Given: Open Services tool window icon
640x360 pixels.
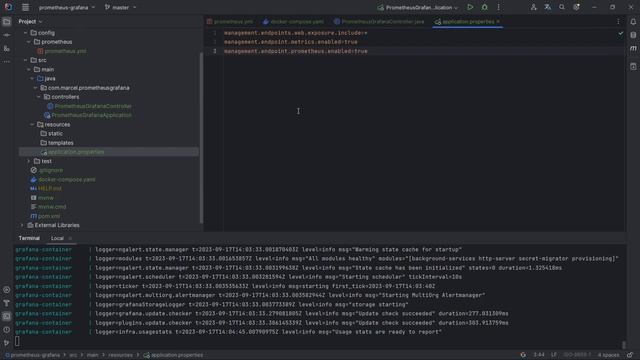Looking at the screenshot, I should tap(7, 290).
